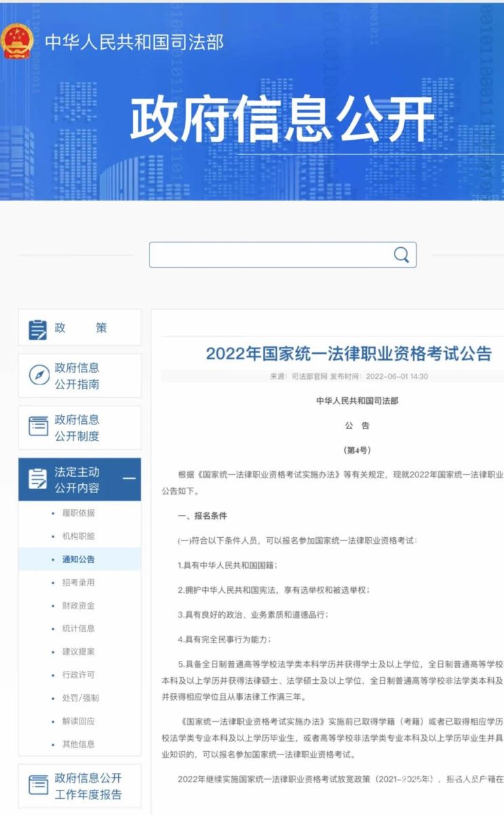
Task: Click the 中华人民共和国司法部 header title
Action: click(134, 42)
